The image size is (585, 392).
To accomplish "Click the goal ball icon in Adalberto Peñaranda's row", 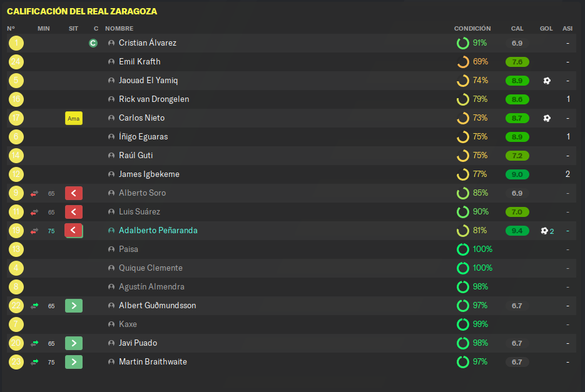I will point(544,231).
